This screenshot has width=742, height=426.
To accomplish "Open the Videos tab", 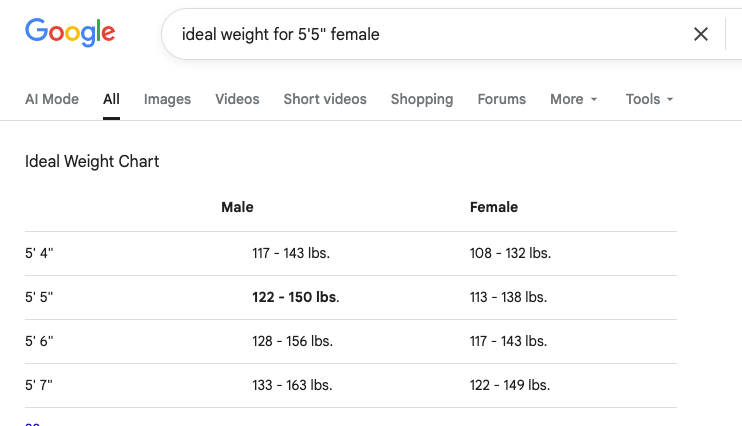I will coord(237,99).
